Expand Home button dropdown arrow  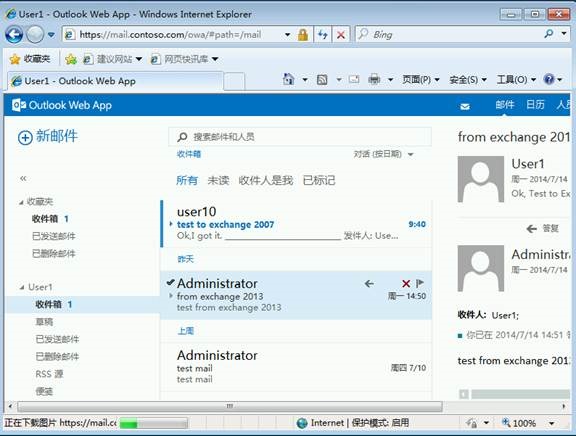tap(305, 79)
